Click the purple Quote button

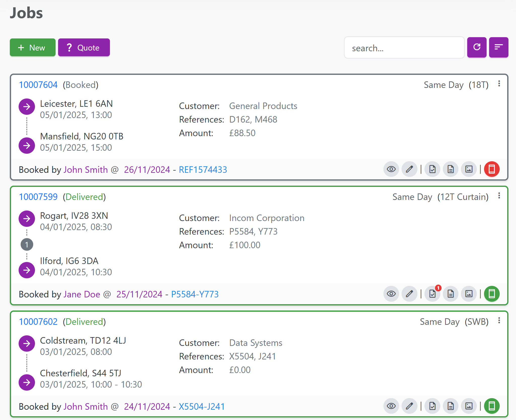point(84,47)
